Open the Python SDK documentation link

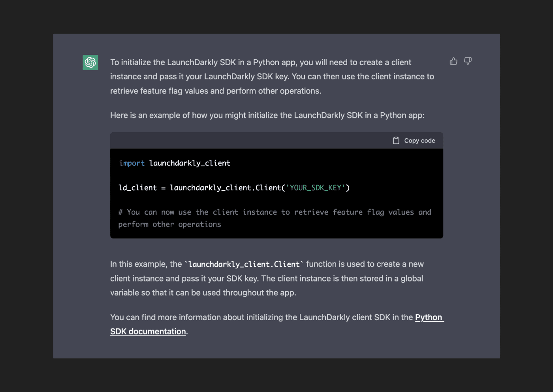pos(429,317)
